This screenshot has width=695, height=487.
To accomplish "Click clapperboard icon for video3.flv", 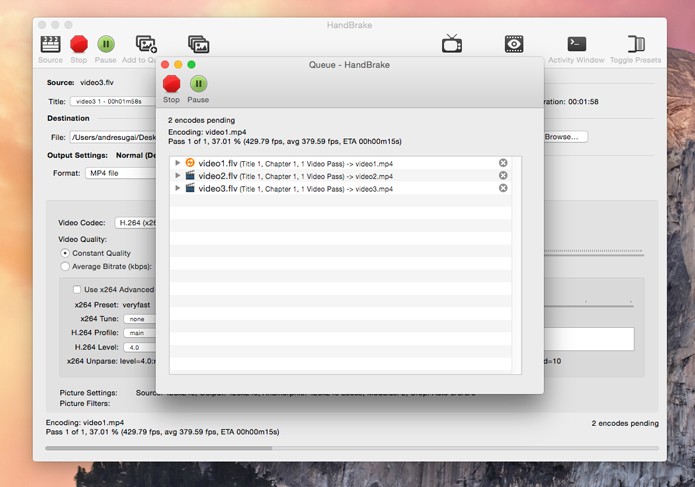I will coord(190,188).
